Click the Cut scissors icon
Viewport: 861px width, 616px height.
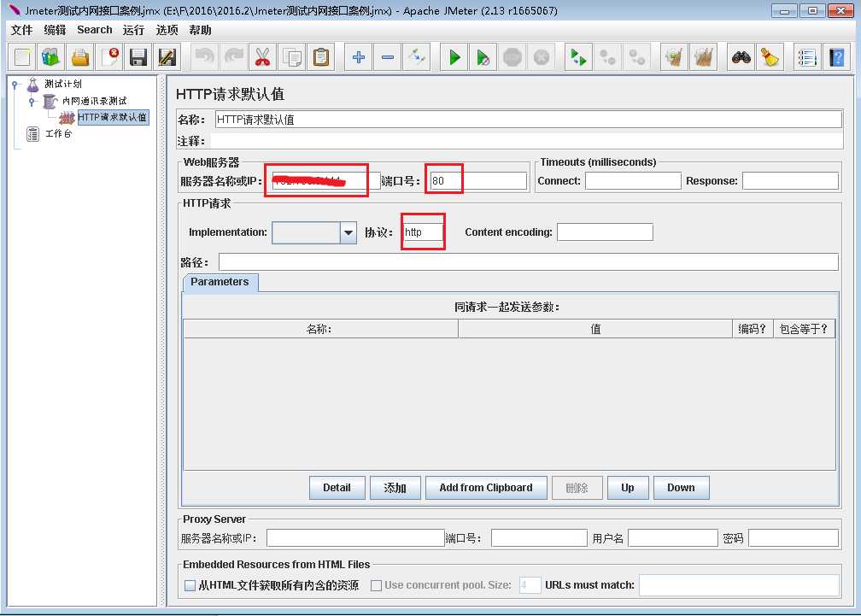262,56
